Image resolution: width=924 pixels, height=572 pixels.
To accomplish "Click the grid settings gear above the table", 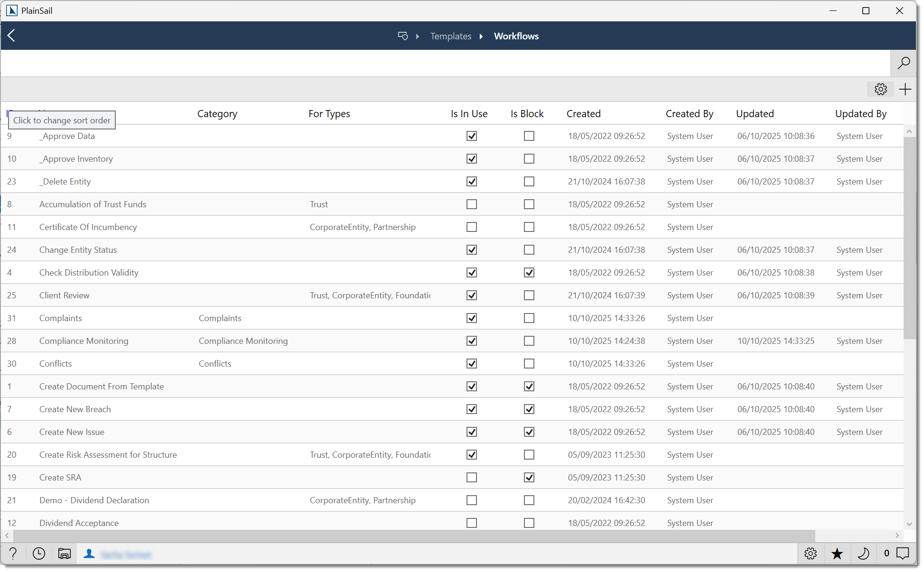I will tap(880, 89).
